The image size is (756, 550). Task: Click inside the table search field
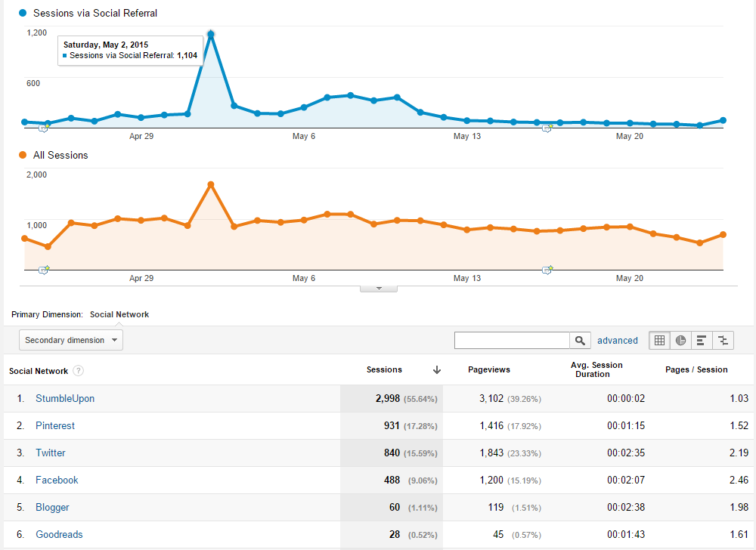pyautogui.click(x=512, y=341)
